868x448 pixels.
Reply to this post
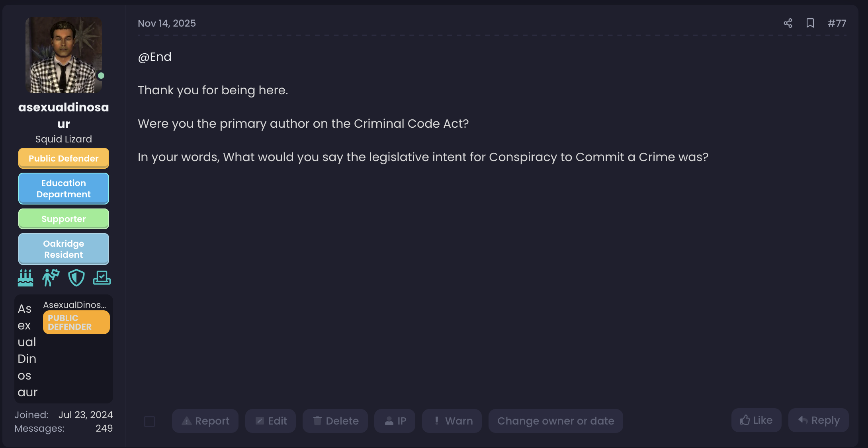point(819,420)
